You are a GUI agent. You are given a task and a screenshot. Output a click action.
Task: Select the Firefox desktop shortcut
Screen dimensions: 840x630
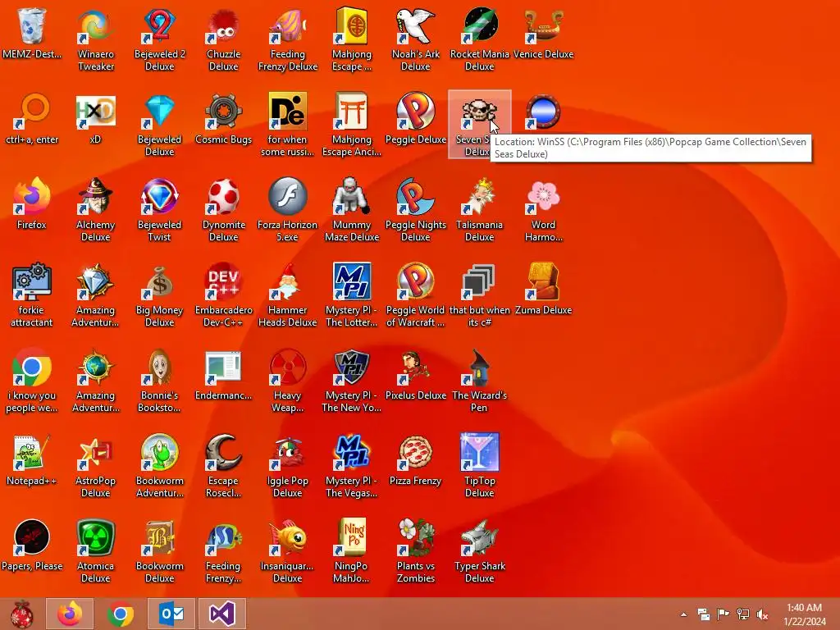[32, 196]
